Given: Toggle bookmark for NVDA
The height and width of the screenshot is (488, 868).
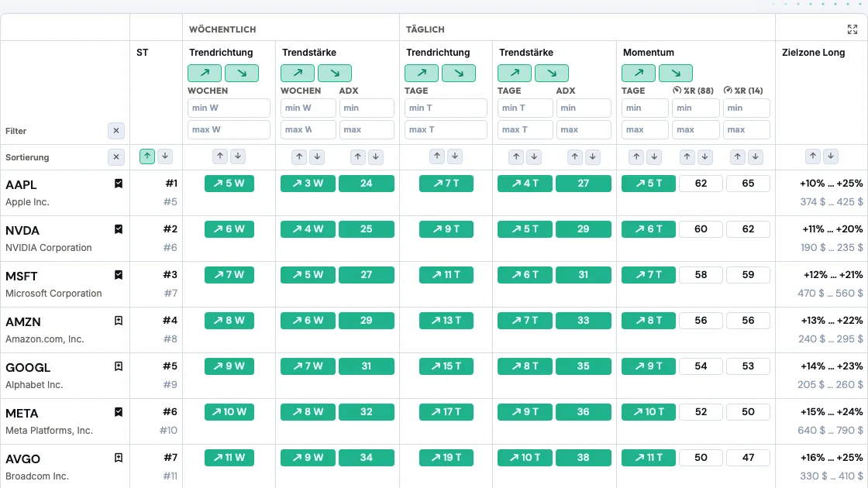Looking at the screenshot, I should point(119,229).
